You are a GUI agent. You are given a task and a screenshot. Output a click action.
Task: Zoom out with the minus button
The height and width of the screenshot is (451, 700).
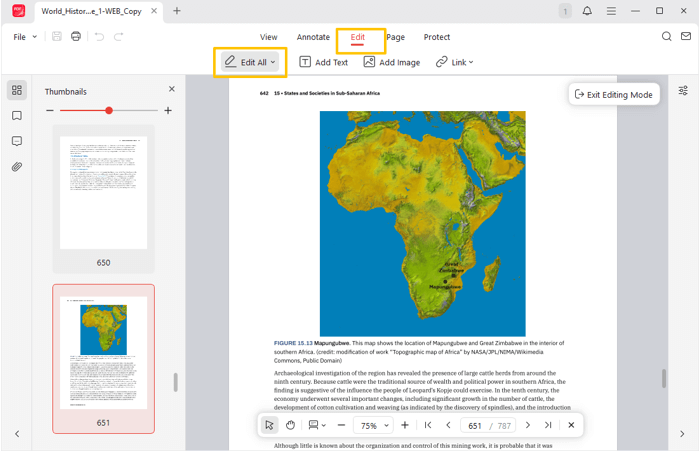point(342,425)
